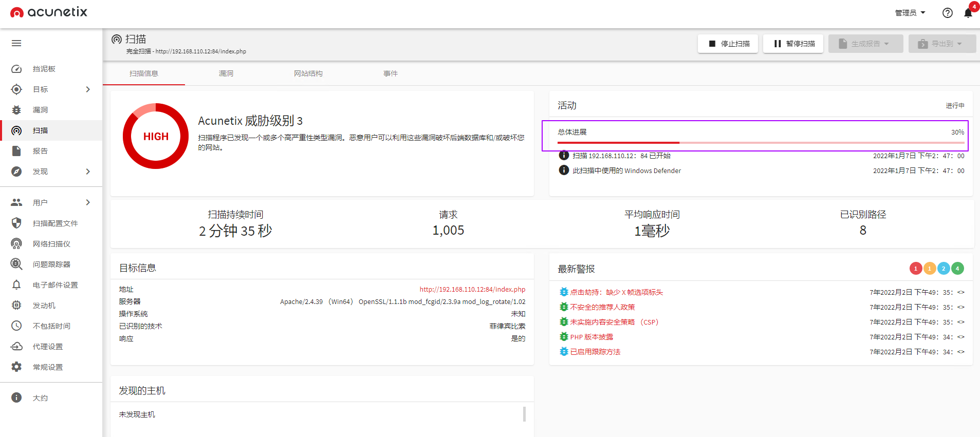Click the 发动机 chip icon

[16, 305]
